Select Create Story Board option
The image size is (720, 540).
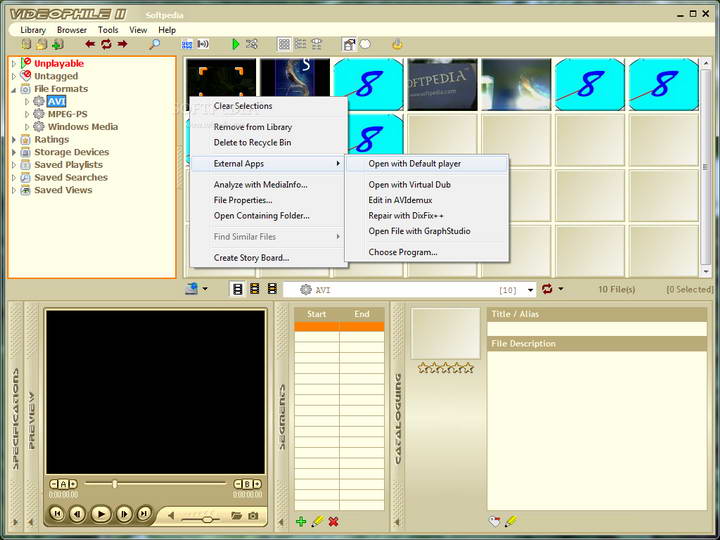click(x=251, y=258)
